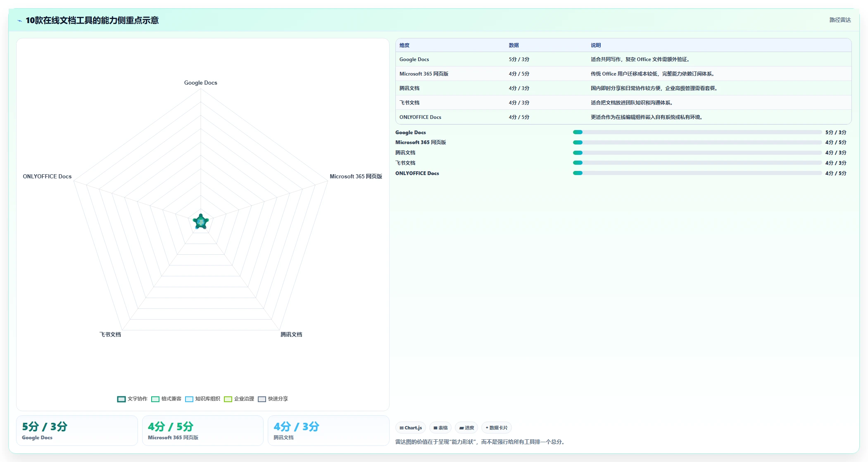Screen dimensions: 868x462
Task: Click the 路径雷达 label in header
Action: coord(840,20)
